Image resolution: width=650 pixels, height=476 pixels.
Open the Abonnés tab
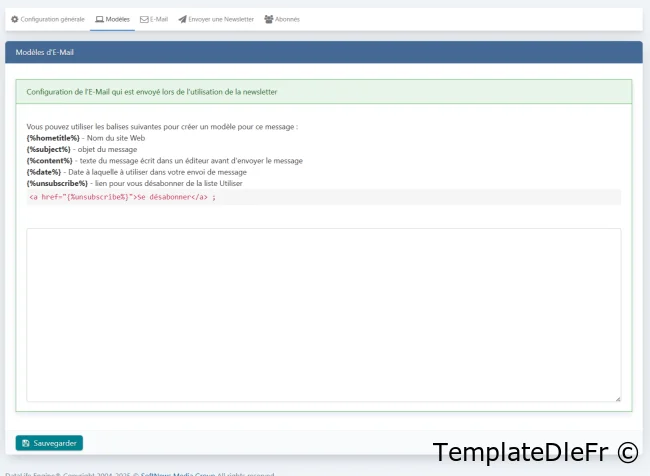point(287,19)
